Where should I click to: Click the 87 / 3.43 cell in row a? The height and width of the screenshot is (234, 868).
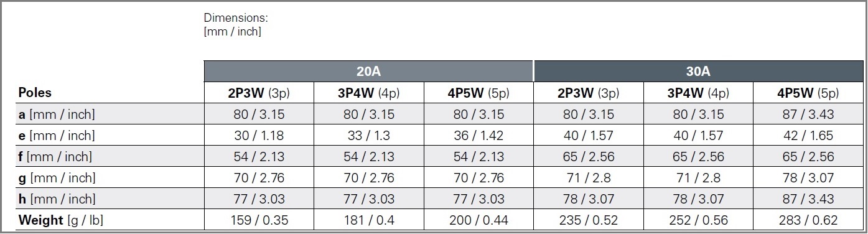(808, 114)
